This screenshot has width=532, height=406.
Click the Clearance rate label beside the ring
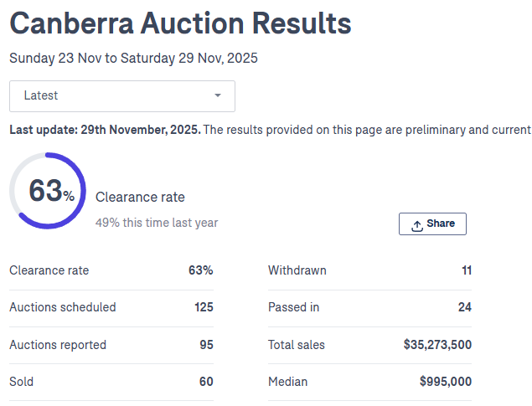(x=140, y=198)
